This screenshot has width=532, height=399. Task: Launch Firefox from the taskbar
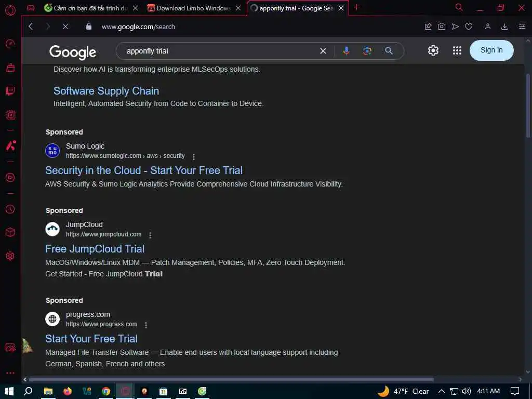pos(68,392)
